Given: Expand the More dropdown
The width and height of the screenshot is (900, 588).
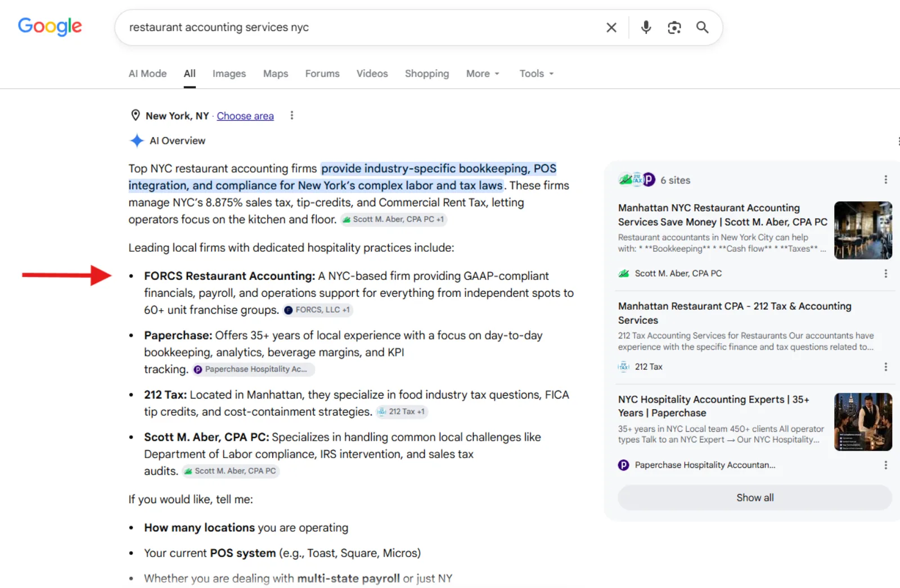Looking at the screenshot, I should click(483, 74).
